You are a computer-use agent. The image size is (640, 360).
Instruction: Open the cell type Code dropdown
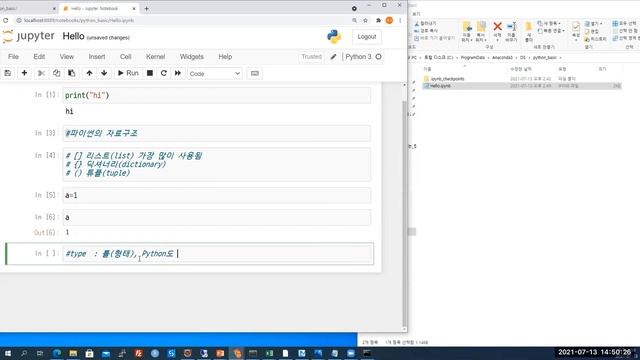click(x=215, y=73)
